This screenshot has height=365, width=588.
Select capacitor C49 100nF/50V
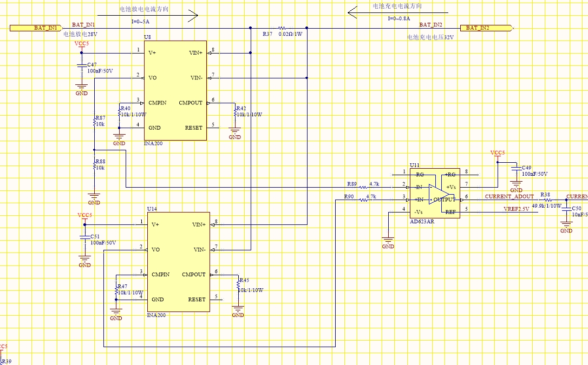coord(517,169)
